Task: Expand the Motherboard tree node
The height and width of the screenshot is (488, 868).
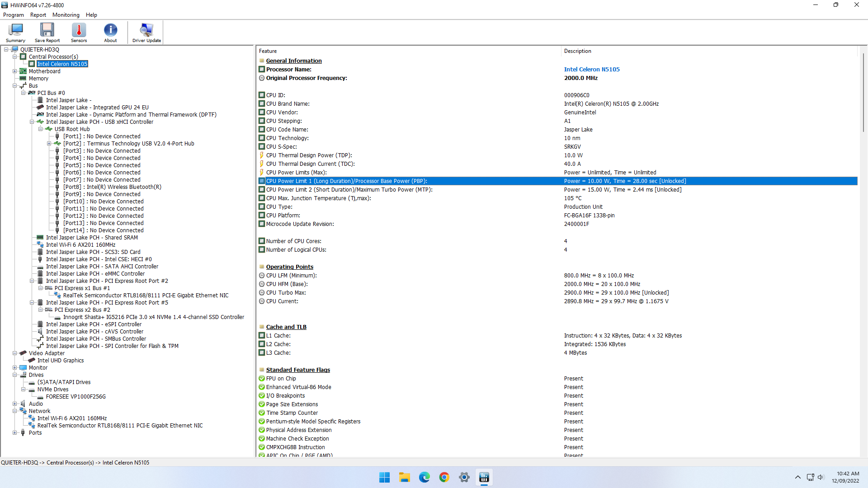Action: pyautogui.click(x=14, y=71)
